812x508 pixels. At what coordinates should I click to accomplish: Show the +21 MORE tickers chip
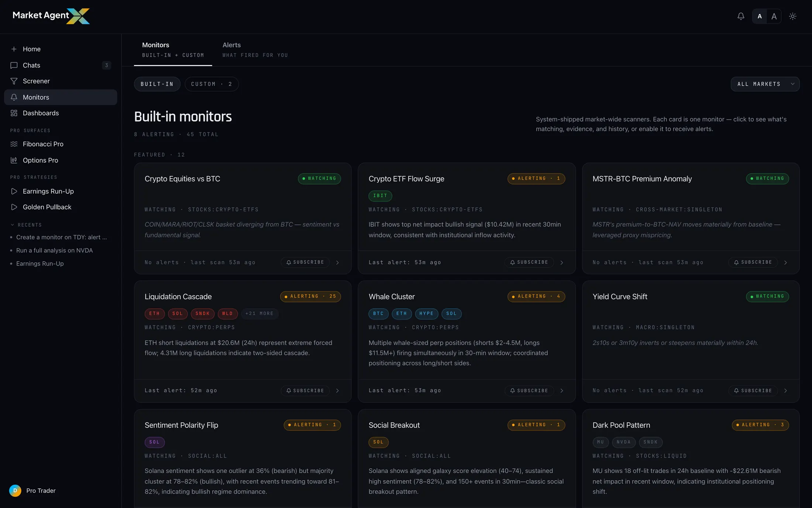click(259, 314)
